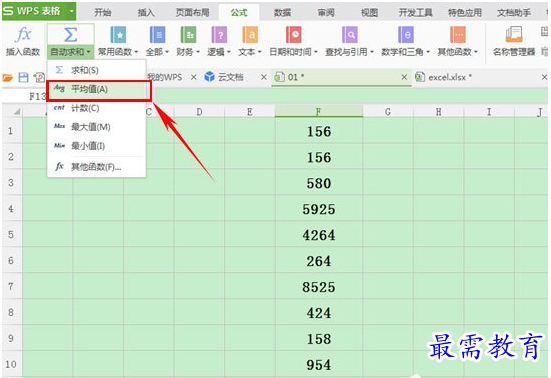This screenshot has height=378, width=551.
Task: Click the cell containing 8525
Action: tap(319, 287)
